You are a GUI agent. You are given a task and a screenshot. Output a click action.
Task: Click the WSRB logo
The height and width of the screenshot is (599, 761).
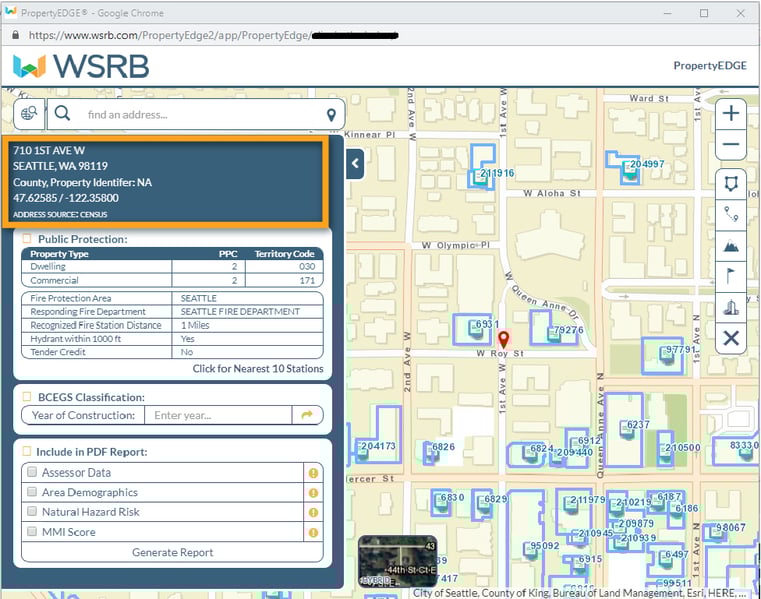pyautogui.click(x=81, y=66)
